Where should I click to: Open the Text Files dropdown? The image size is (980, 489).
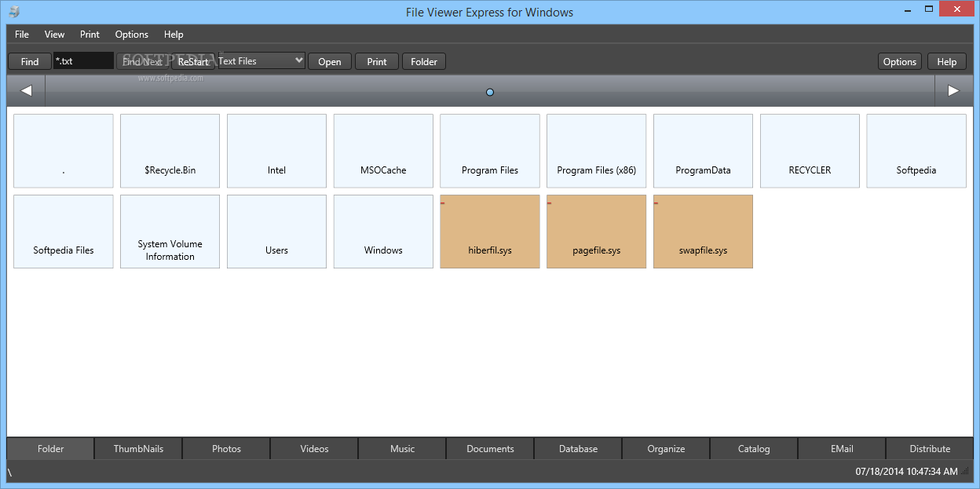tap(261, 60)
